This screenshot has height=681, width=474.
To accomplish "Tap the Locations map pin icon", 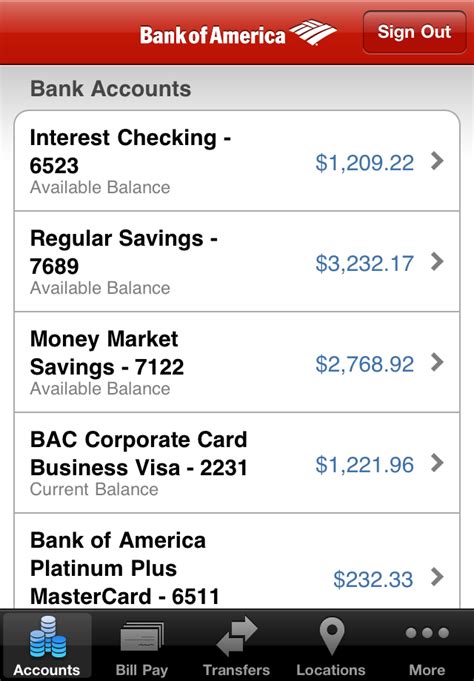I will click(331, 636).
